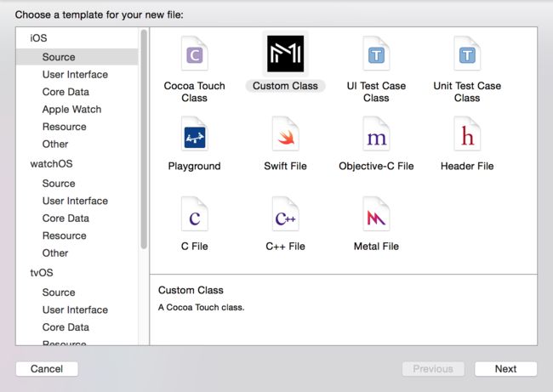Screen dimensions: 553x392
Task: Pick the Metal File template icon
Action: (376, 214)
